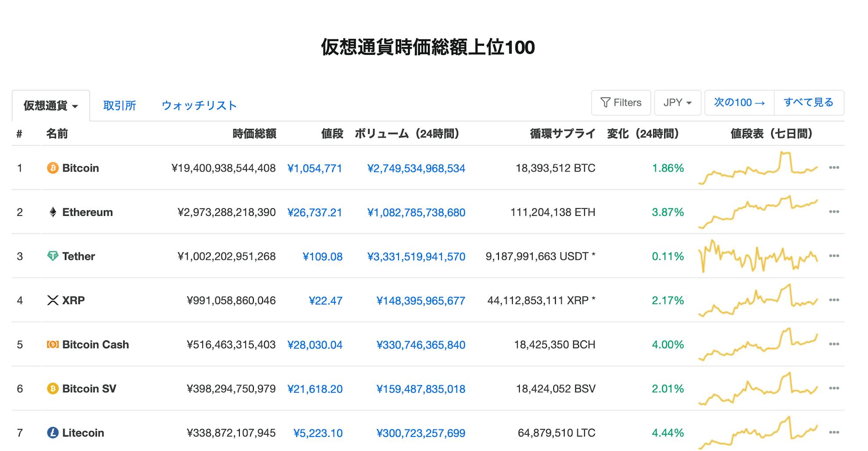Open the more options dots for Bitcoin
Viewport: 868px width, 451px height.
(x=834, y=168)
